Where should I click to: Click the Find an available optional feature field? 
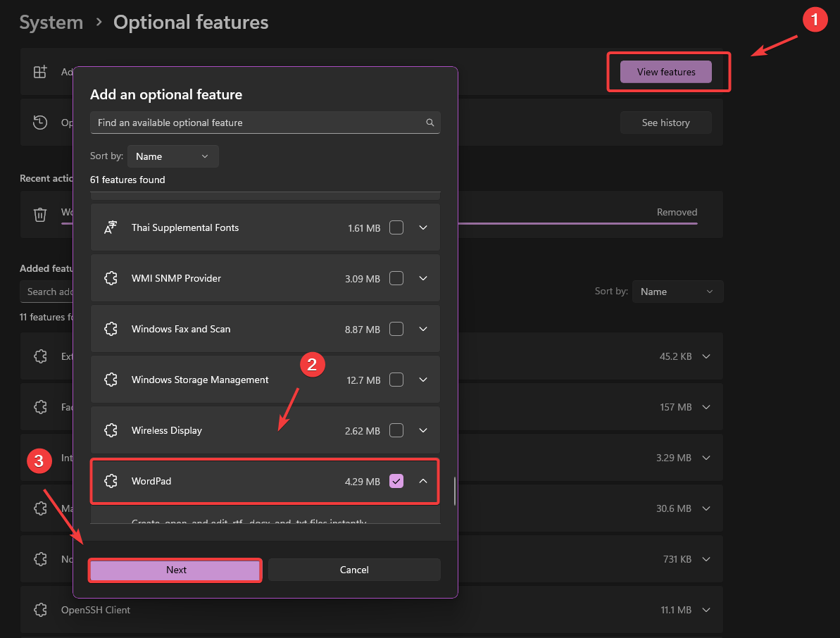257,123
